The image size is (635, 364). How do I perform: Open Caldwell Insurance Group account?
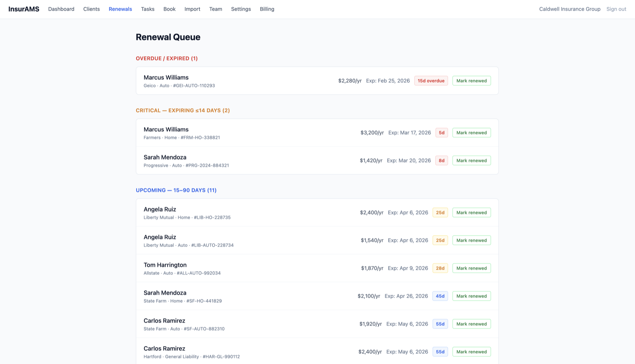coord(570,9)
